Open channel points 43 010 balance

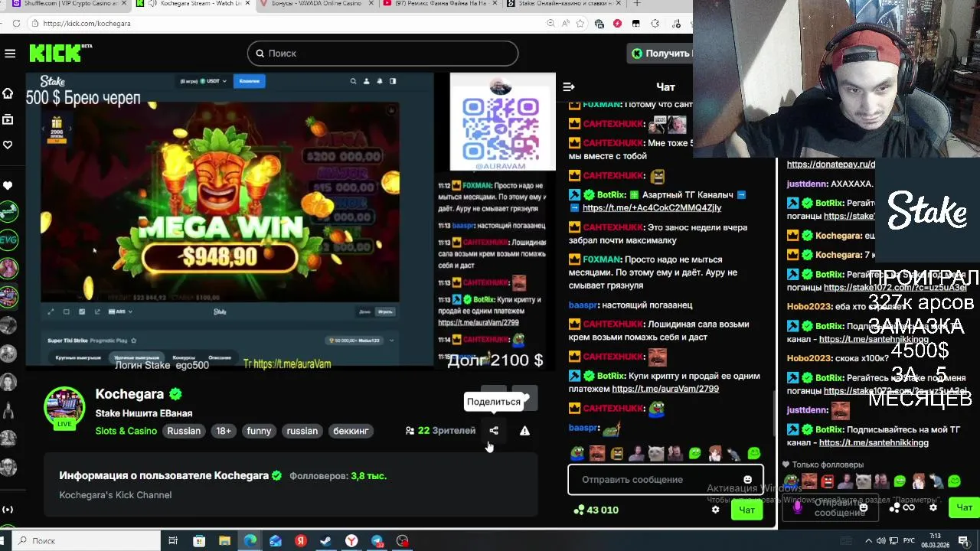click(x=596, y=510)
